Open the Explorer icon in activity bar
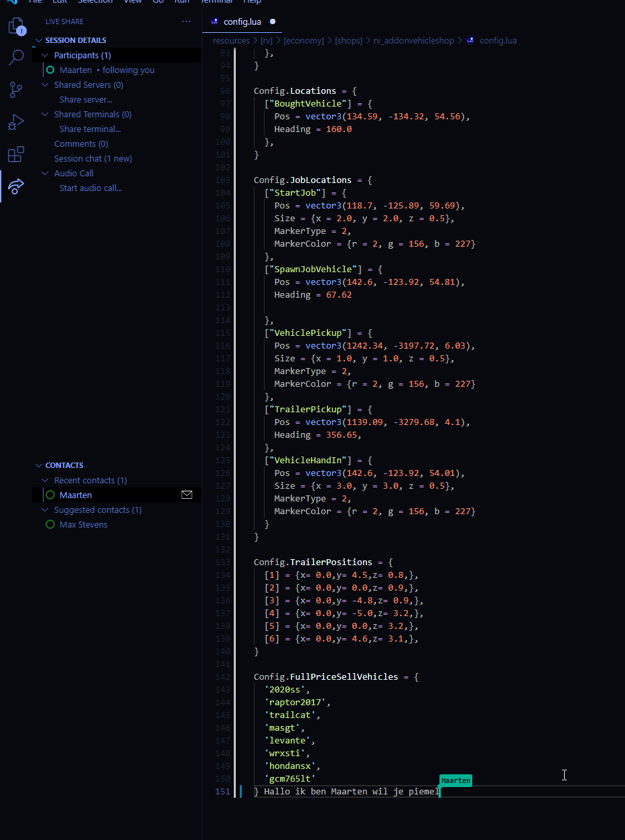This screenshot has height=840, width=625. 15,26
